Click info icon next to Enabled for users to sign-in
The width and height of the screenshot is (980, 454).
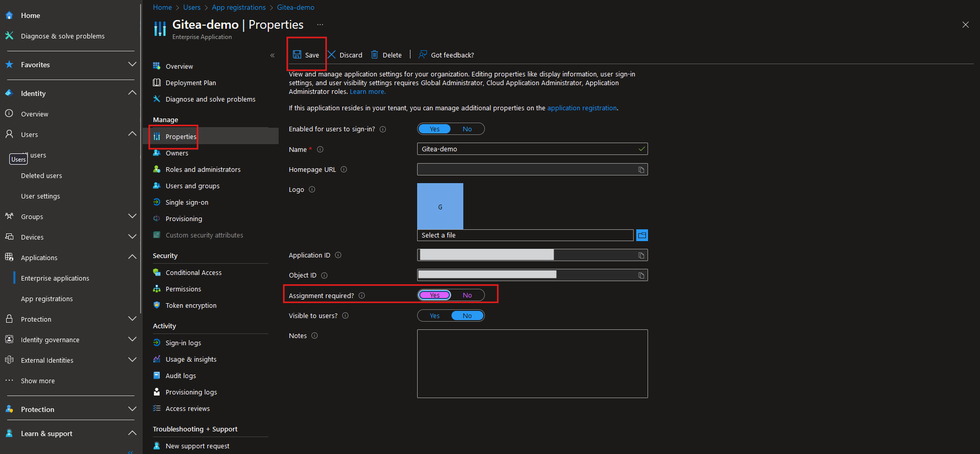pos(383,129)
